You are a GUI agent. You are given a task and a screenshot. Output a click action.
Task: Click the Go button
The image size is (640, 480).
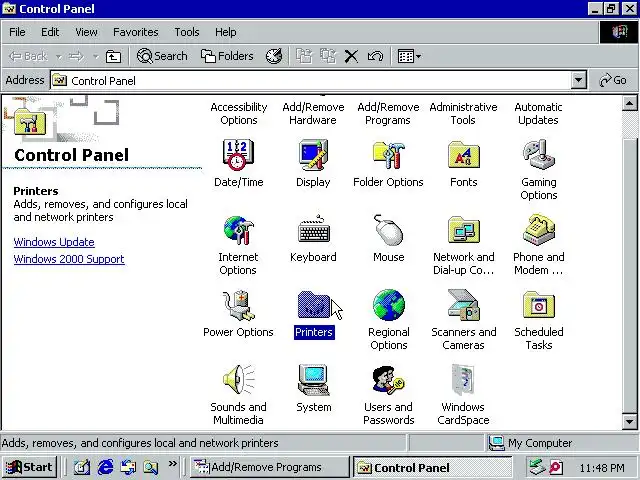[613, 80]
